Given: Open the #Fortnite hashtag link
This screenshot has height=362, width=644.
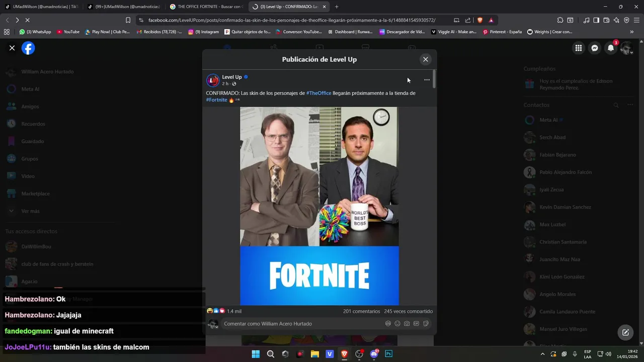Looking at the screenshot, I should (216, 100).
